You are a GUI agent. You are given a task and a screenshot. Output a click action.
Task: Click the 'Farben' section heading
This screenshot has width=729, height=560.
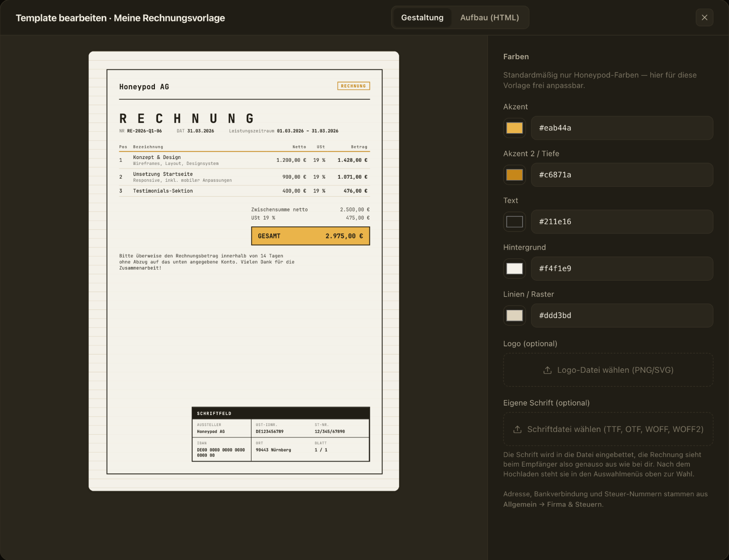coord(516,57)
